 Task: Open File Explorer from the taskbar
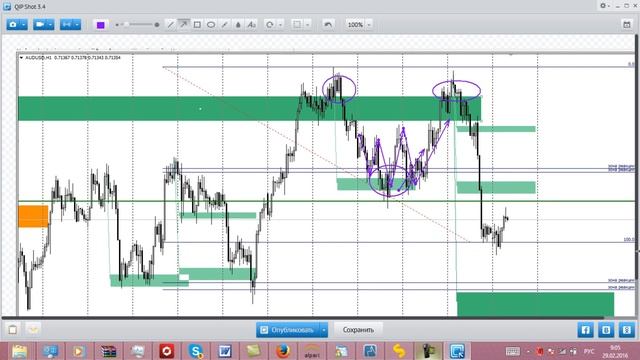19,351
